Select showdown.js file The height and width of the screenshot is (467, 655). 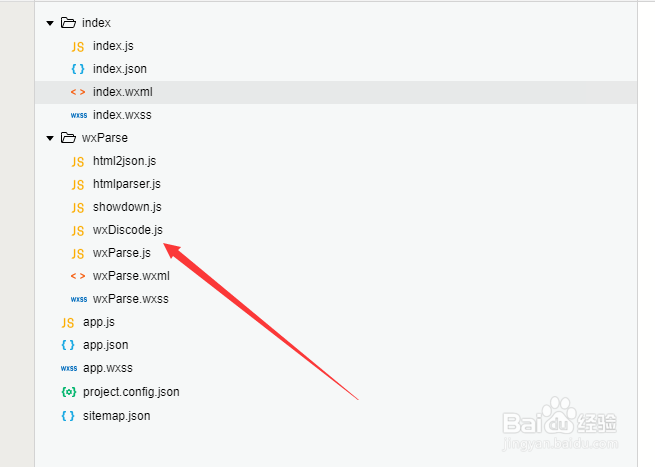pos(127,207)
